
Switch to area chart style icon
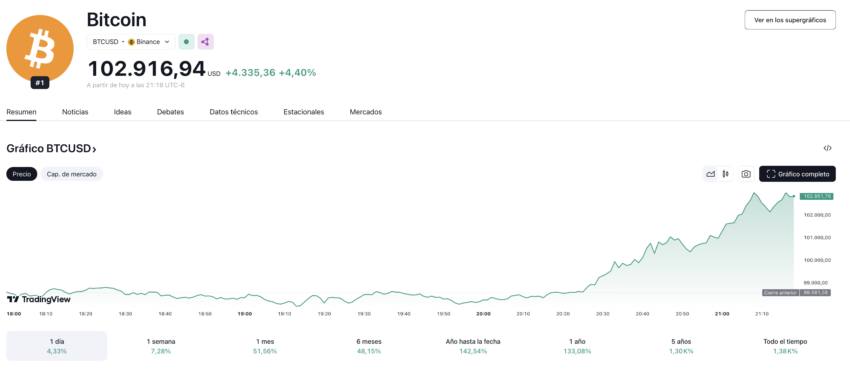pyautogui.click(x=711, y=174)
